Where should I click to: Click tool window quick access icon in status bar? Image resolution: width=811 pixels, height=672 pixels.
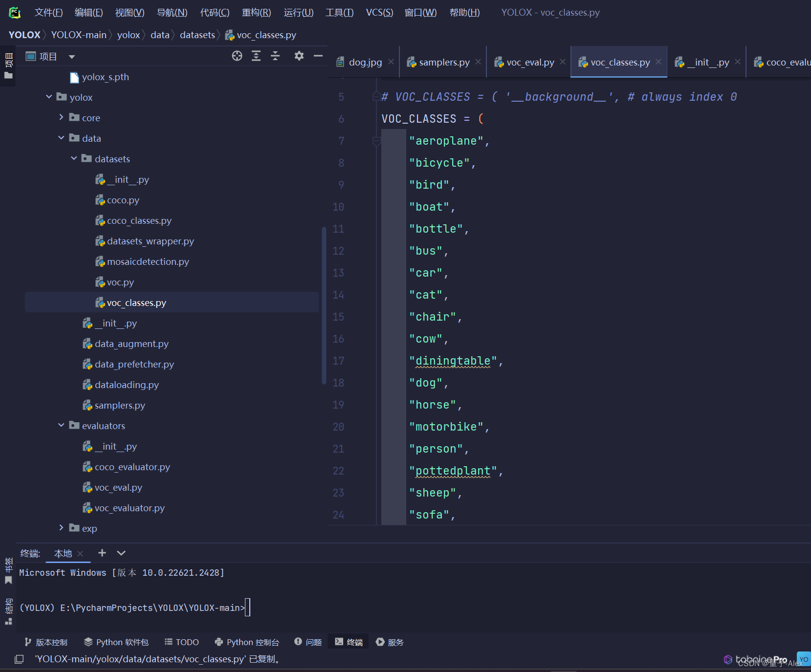point(19,659)
